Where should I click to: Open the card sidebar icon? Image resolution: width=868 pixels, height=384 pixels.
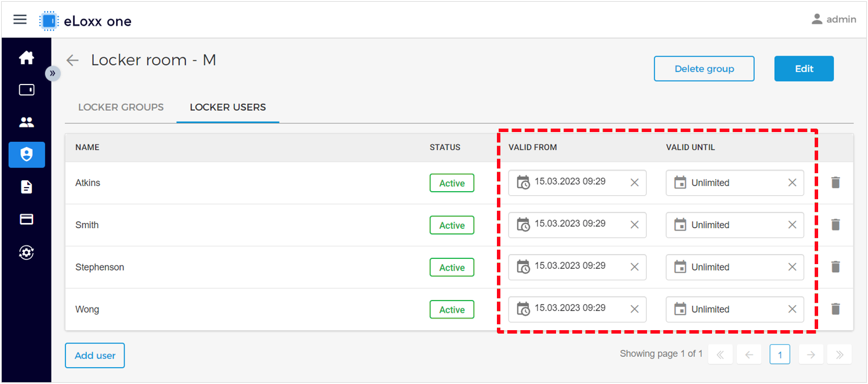tap(27, 220)
